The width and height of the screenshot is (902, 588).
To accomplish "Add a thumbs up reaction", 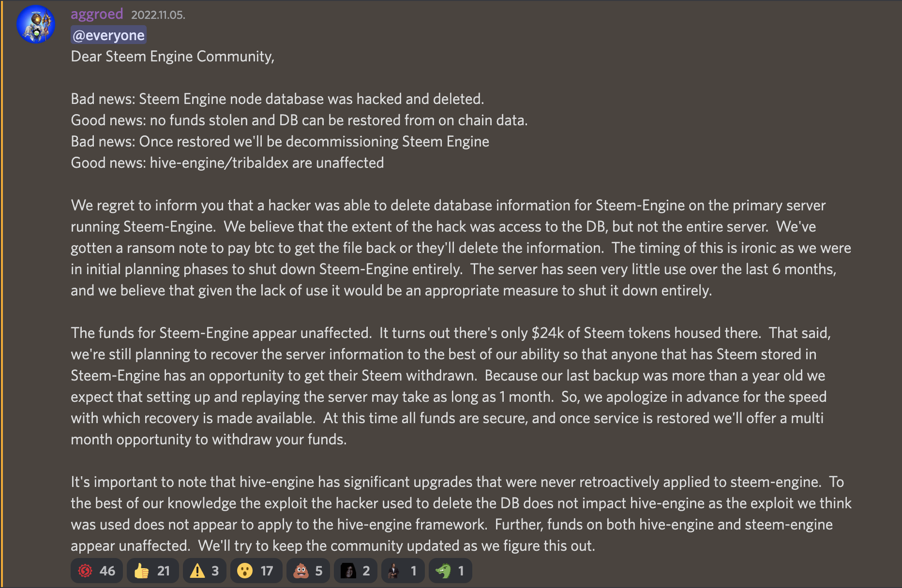I will 152,571.
